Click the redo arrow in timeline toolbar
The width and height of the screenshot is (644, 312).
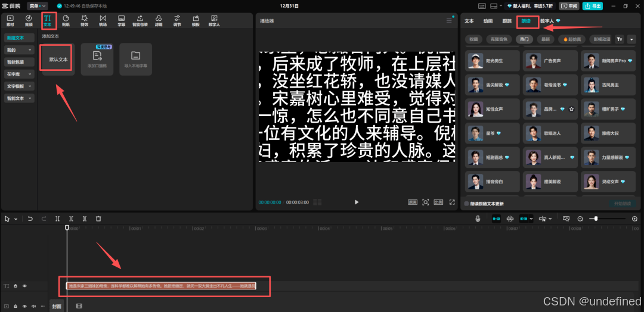(x=44, y=219)
